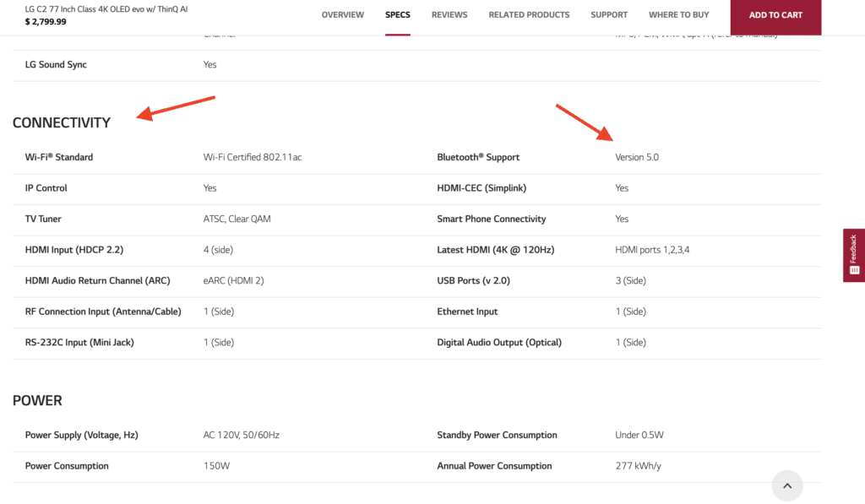
Task: Click the TV Tuner label
Action: click(x=43, y=219)
